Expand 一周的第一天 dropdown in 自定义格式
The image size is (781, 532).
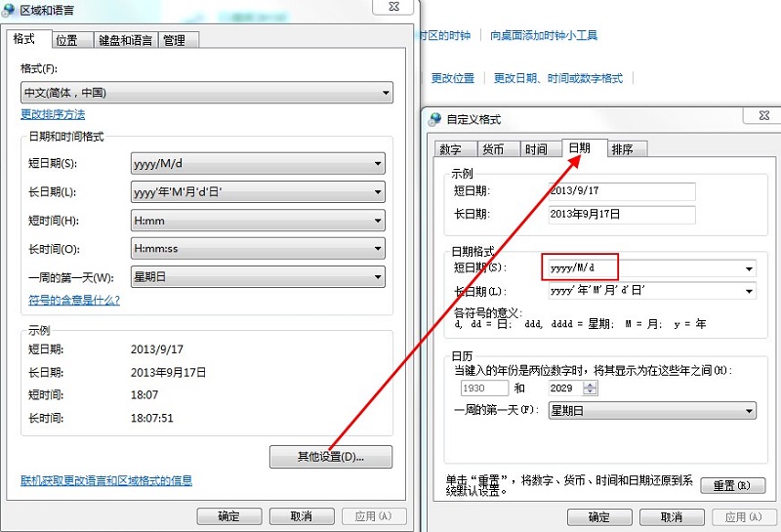coord(651,411)
